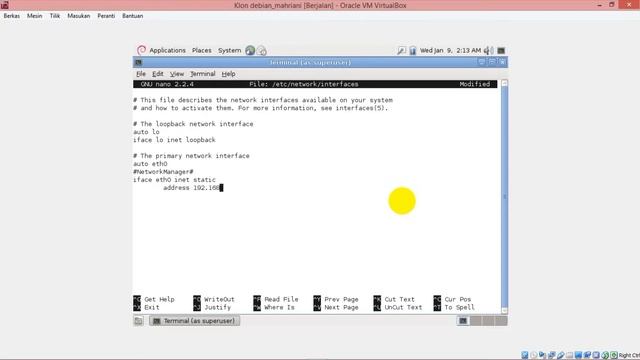Image resolution: width=640 pixels, height=360 pixels.
Task: Click the network indicator in VirtualBox status bar
Action: click(551, 355)
